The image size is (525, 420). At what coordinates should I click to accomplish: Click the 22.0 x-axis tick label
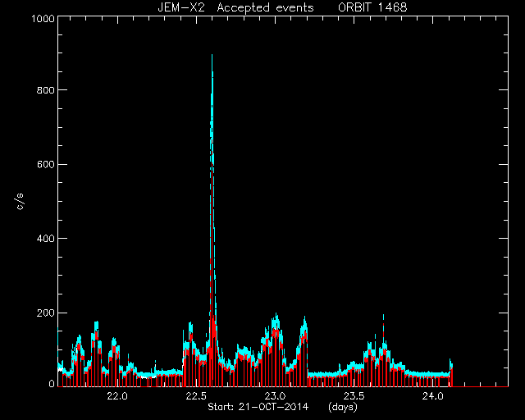click(x=117, y=396)
